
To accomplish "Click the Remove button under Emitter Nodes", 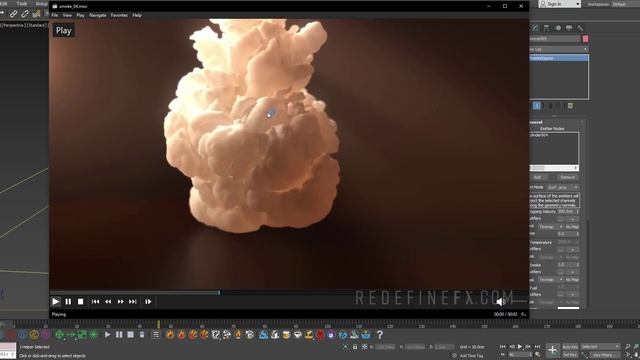I will (x=567, y=177).
